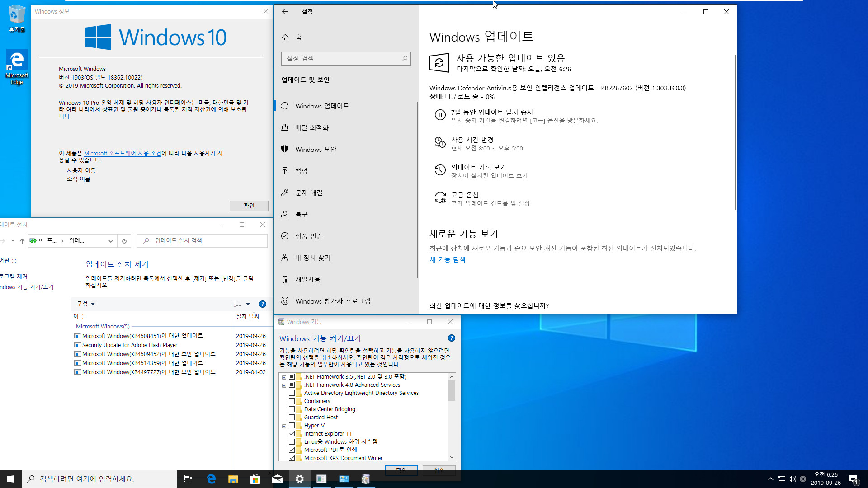Open File Explorer from the taskbar

click(x=233, y=479)
